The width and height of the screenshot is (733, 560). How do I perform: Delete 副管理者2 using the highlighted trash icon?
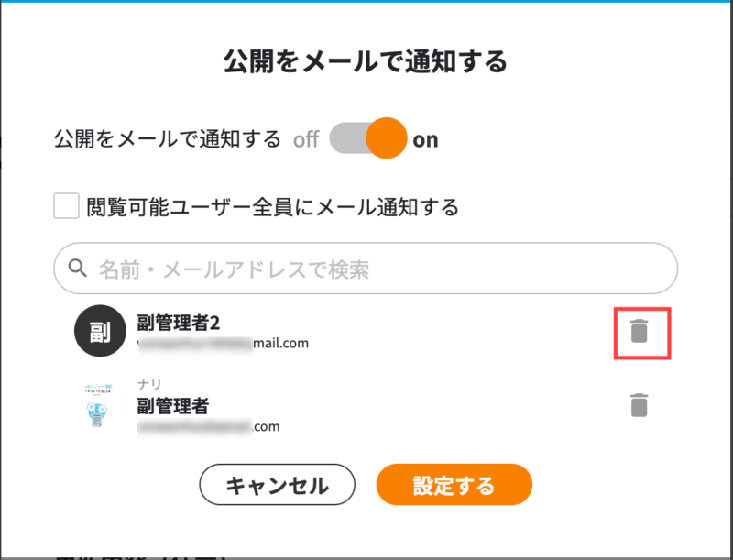tap(641, 332)
